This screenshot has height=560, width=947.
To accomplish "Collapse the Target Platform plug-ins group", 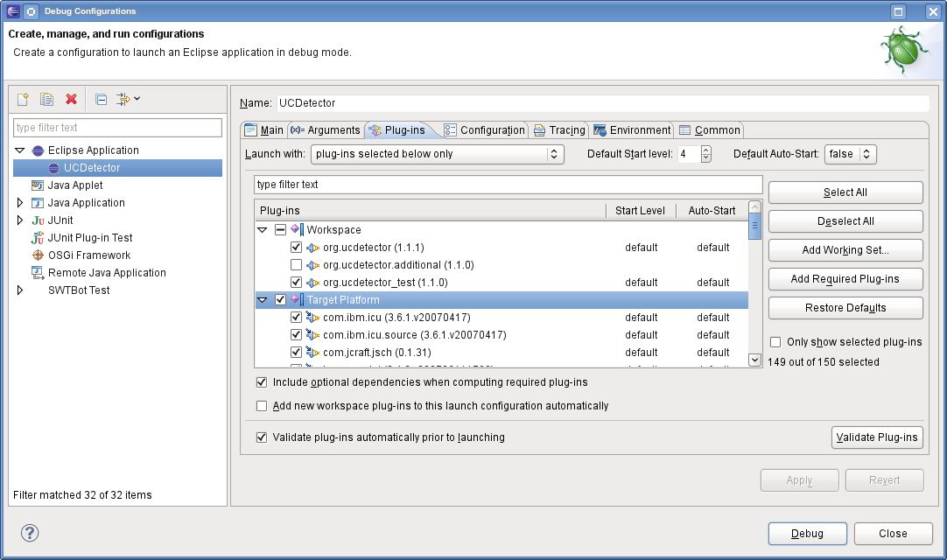I will (262, 300).
